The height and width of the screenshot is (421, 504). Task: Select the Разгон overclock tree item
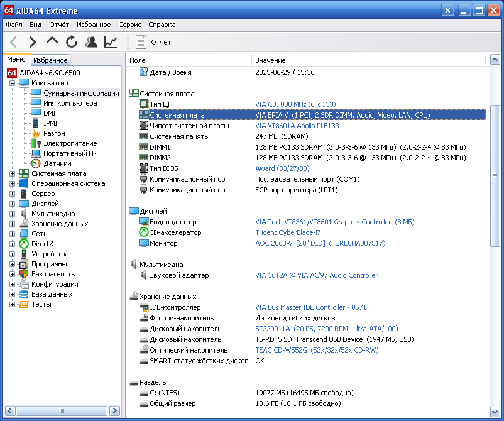[53, 133]
